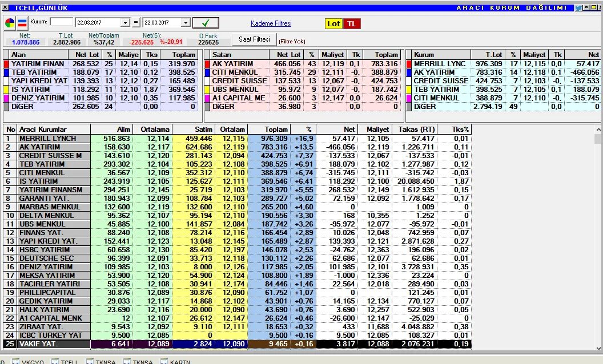Click the magenta swatch beside CITI MENKUL in Kurum table
Image resolution: width=603 pixels, height=364 pixels.
point(409,98)
